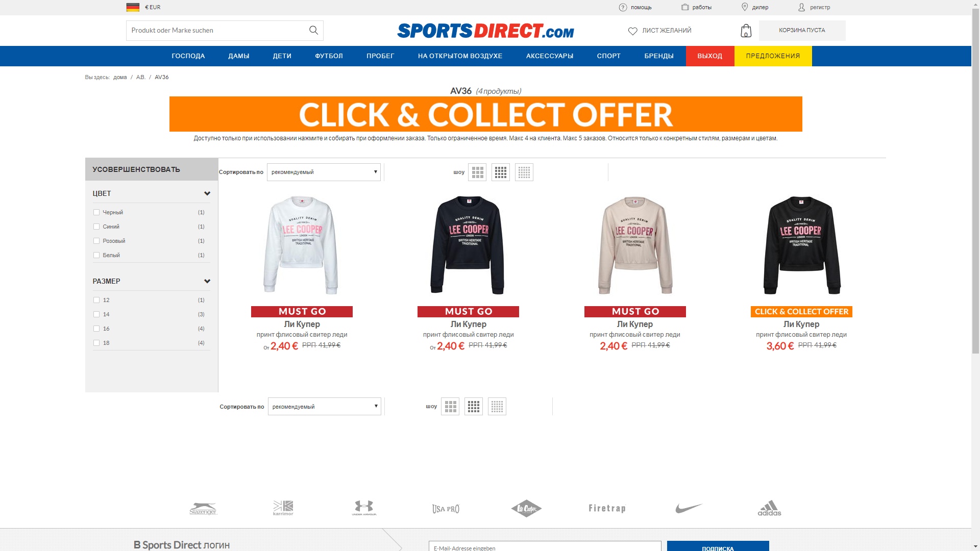Click the newsletter email input field
This screenshot has width=980, height=551.
545,546
